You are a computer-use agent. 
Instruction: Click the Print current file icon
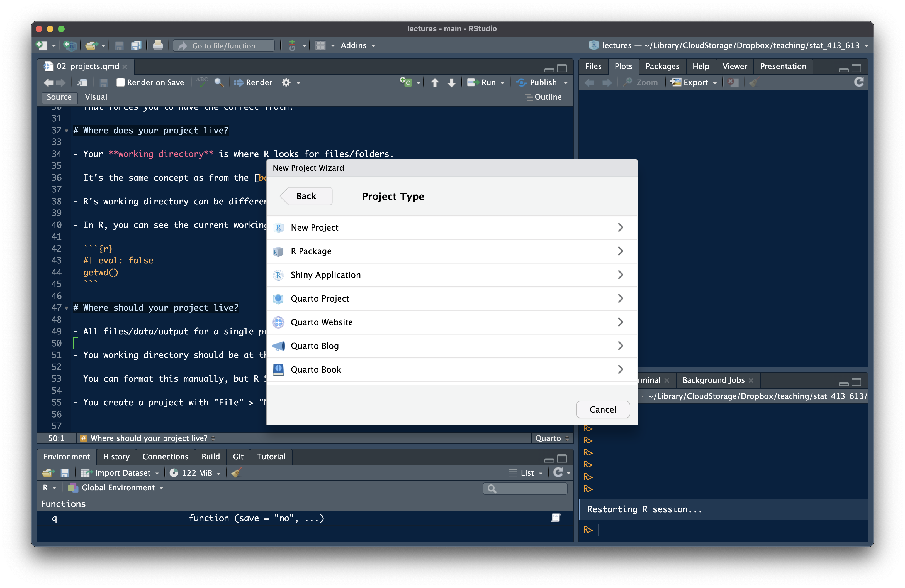(158, 46)
